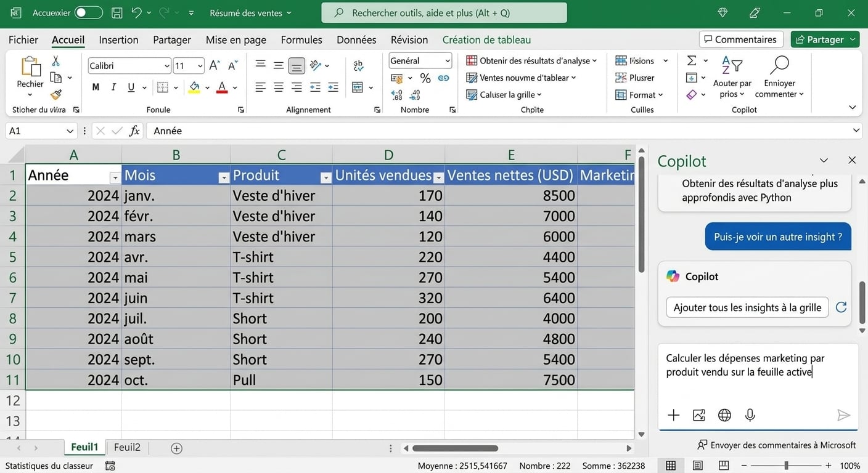Center text horizontally
The height and width of the screenshot is (473, 868).
tap(279, 87)
